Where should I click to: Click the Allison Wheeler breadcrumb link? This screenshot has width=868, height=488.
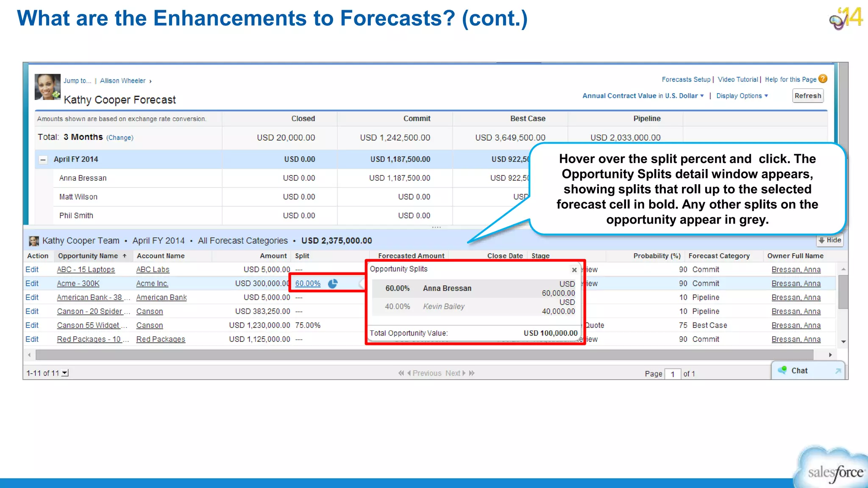[x=122, y=80]
